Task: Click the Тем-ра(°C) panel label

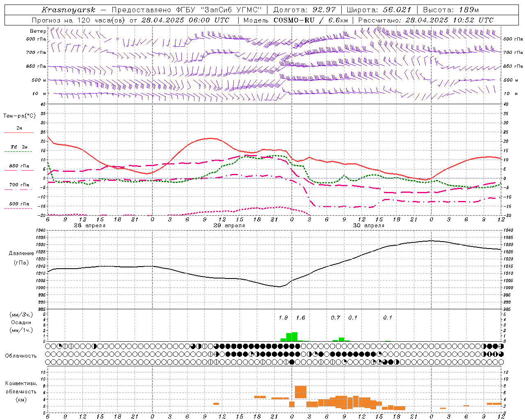Action: coord(19,116)
